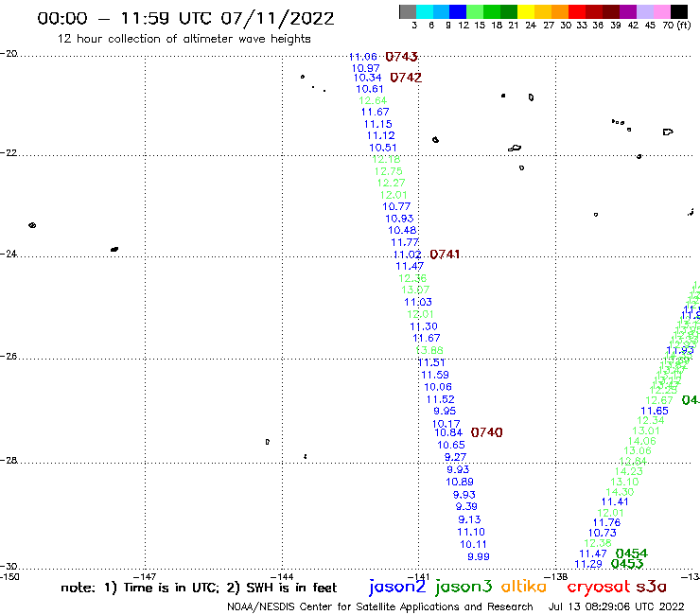Click the 10.77 wave height value
700x615 pixels.
(396, 206)
